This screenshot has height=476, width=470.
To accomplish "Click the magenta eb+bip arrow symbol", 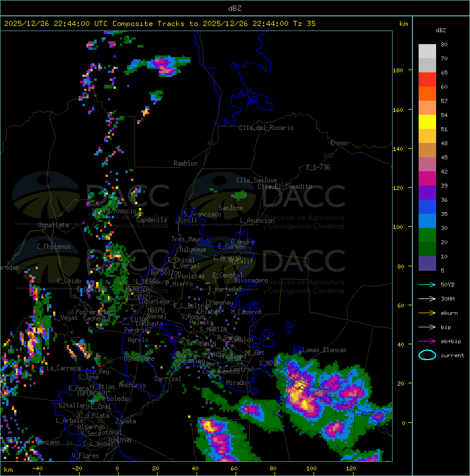I will (x=427, y=341).
